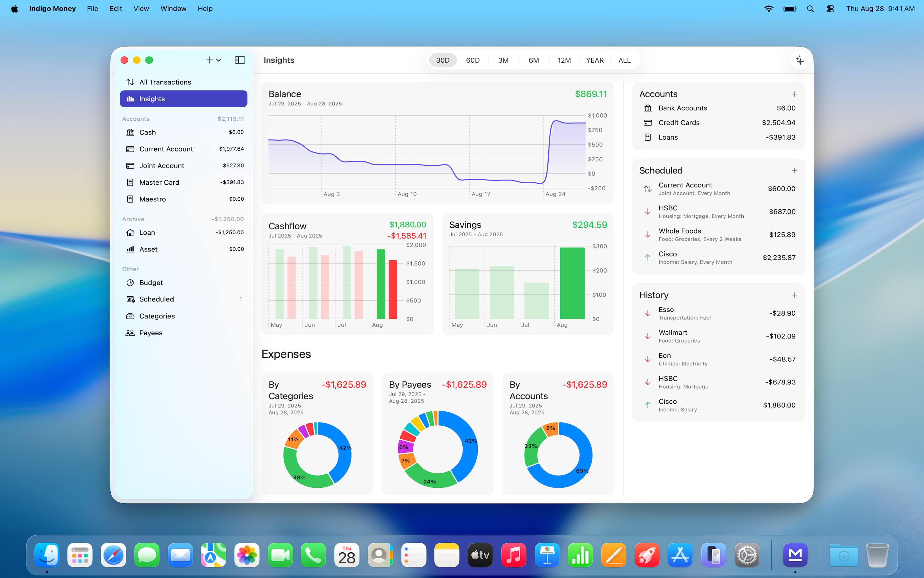Add a new account with plus

tap(794, 94)
